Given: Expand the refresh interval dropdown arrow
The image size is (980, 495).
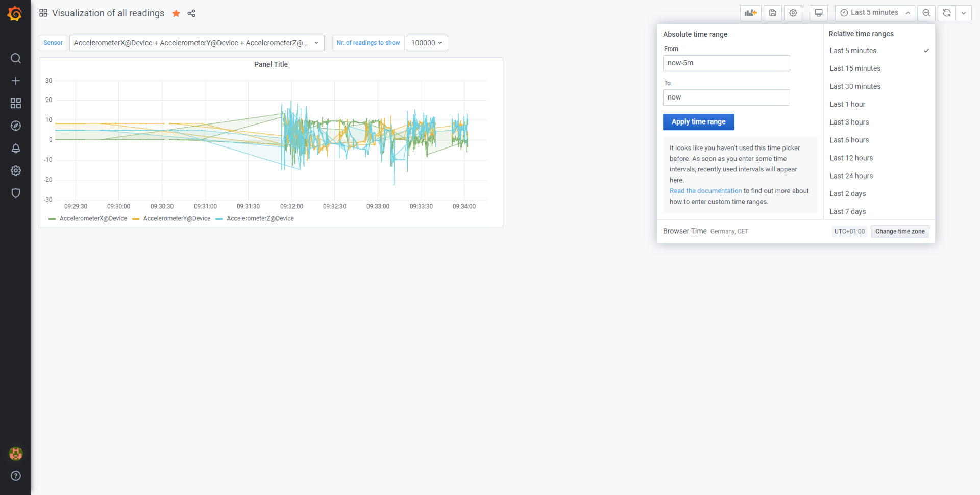Looking at the screenshot, I should (x=964, y=13).
